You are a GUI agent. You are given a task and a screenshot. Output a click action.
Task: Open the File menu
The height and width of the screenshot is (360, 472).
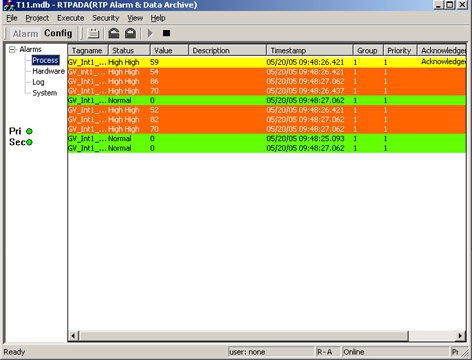(x=12, y=18)
